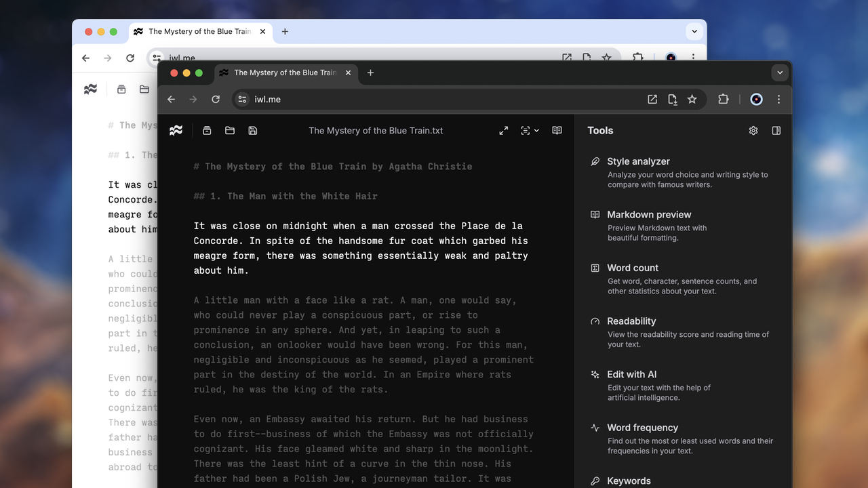Click the iwl.me wave logo in dark window
The height and width of the screenshot is (488, 868).
point(176,130)
